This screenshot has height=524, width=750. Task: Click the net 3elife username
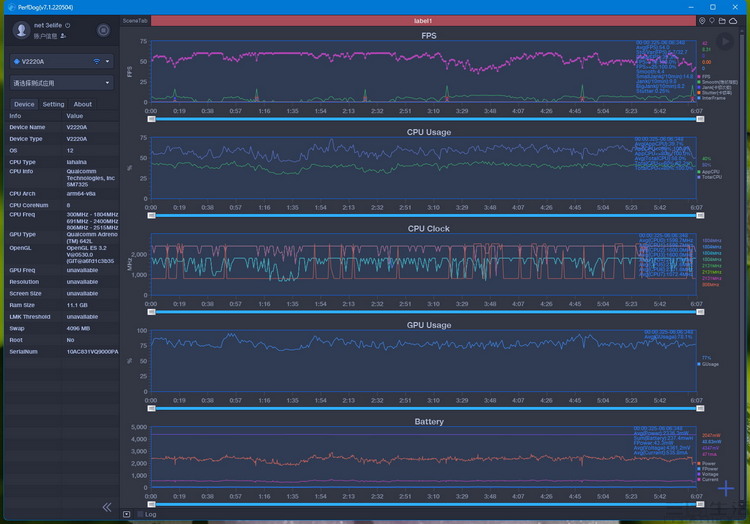click(47, 25)
